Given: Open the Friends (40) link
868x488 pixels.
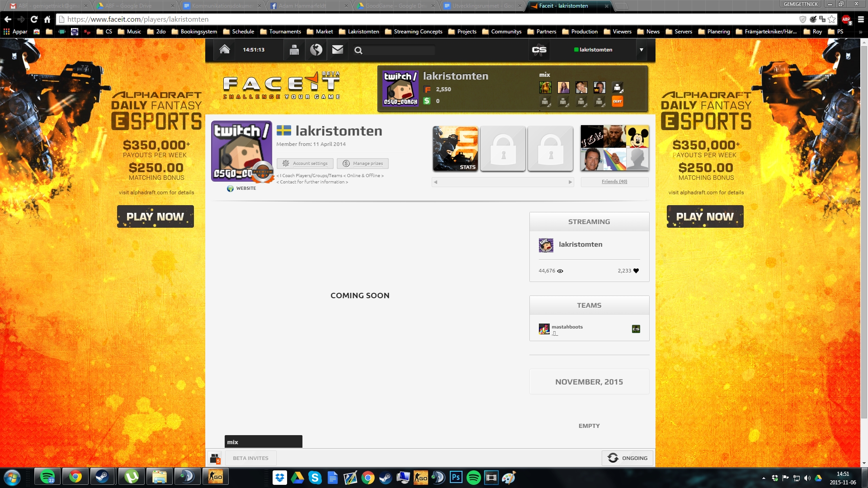Looking at the screenshot, I should coord(614,182).
